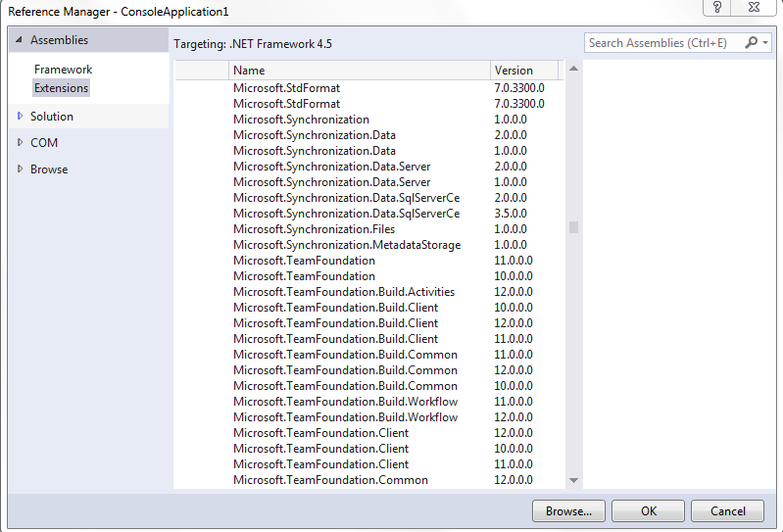This screenshot has height=532, width=783.
Task: Confirm with the OK button
Action: [648, 511]
